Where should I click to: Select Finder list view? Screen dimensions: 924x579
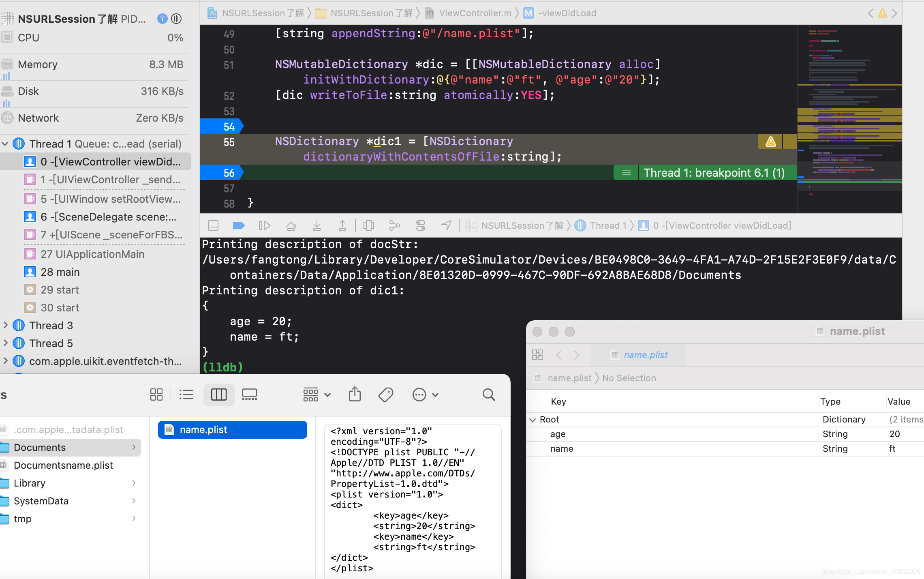[x=186, y=395]
